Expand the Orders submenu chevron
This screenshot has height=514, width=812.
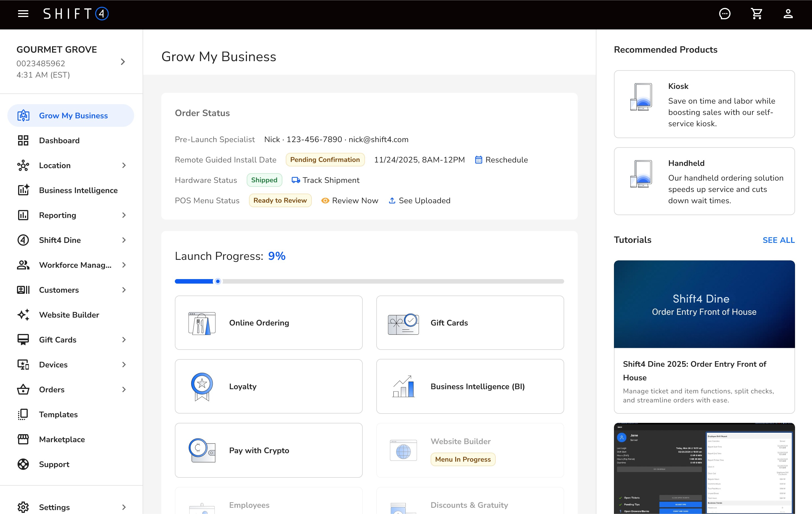point(124,389)
